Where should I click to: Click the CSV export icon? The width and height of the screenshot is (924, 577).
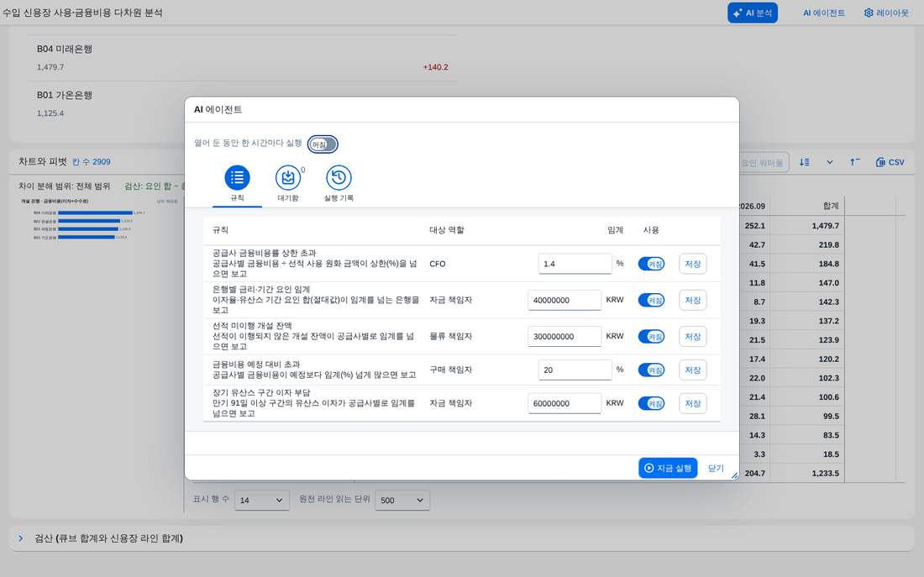coord(890,162)
